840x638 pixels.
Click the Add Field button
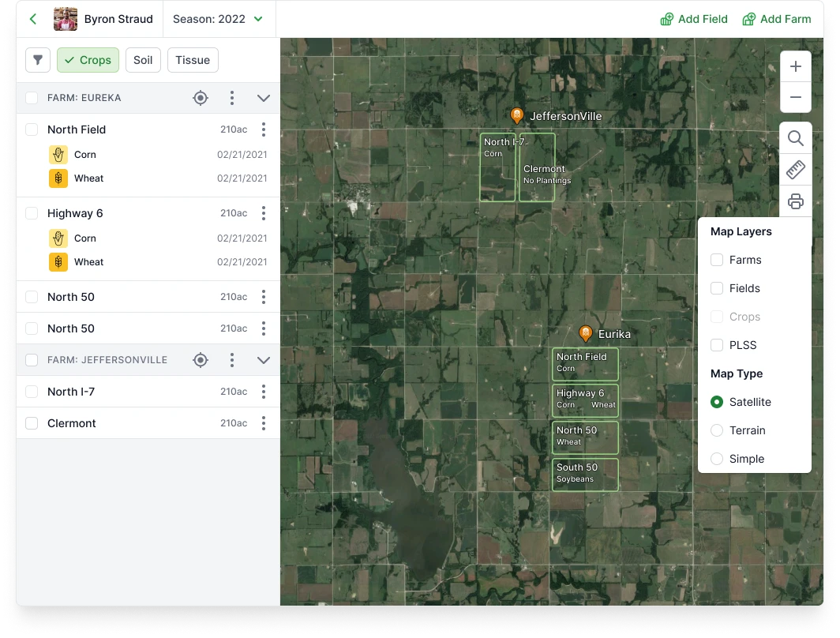point(694,19)
